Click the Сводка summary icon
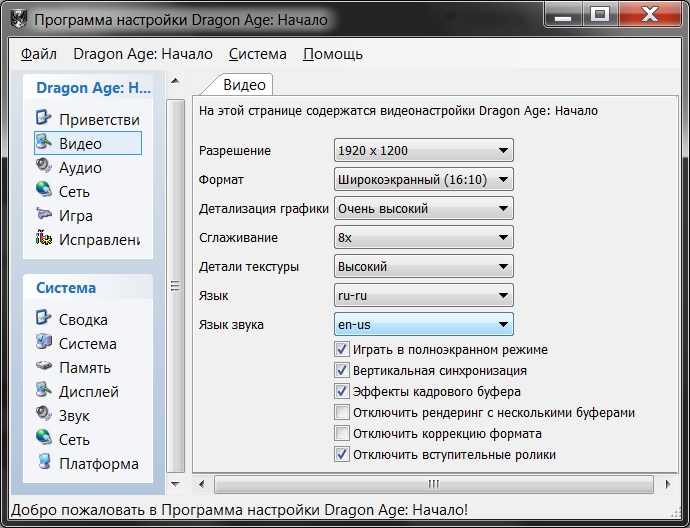Viewport: 690px width, 528px height. (44, 318)
